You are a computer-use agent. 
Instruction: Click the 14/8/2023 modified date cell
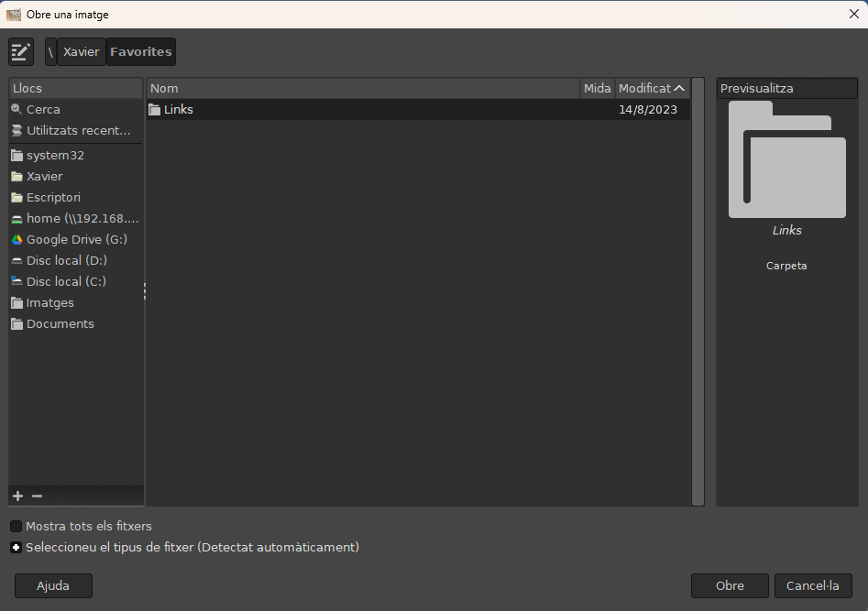(x=648, y=110)
